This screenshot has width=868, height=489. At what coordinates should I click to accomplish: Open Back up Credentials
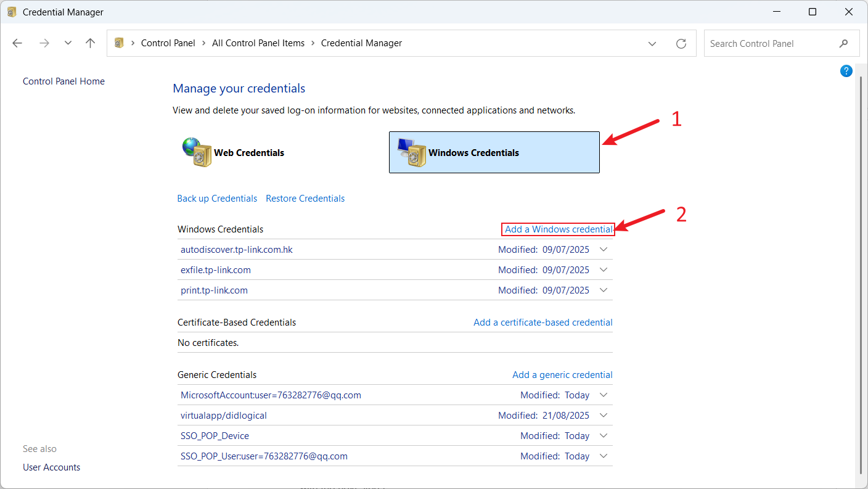(217, 198)
